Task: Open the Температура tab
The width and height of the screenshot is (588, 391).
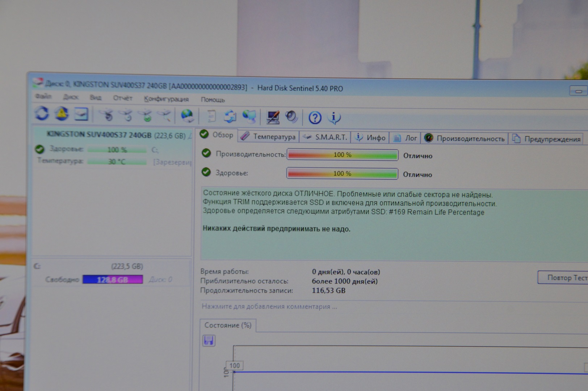Action: pyautogui.click(x=269, y=136)
